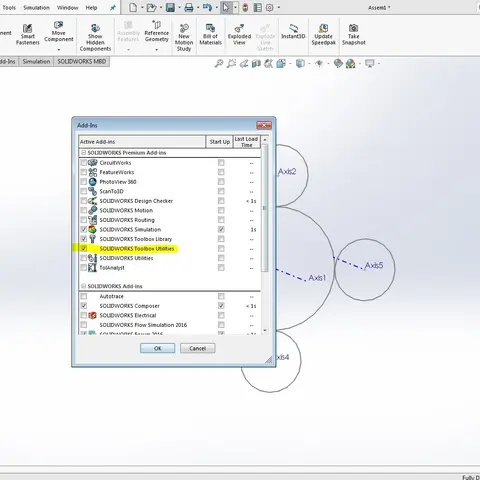Insert a Bill of Materials
The image size is (480, 480).
(x=210, y=34)
